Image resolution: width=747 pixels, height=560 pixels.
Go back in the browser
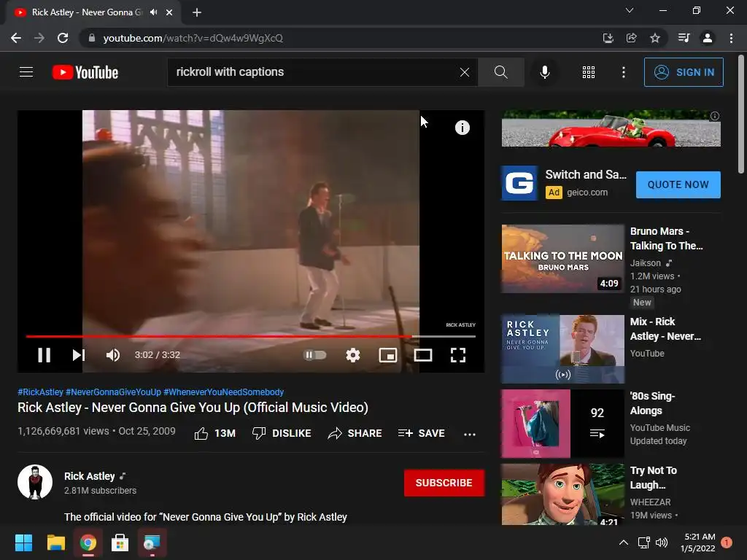click(x=16, y=38)
